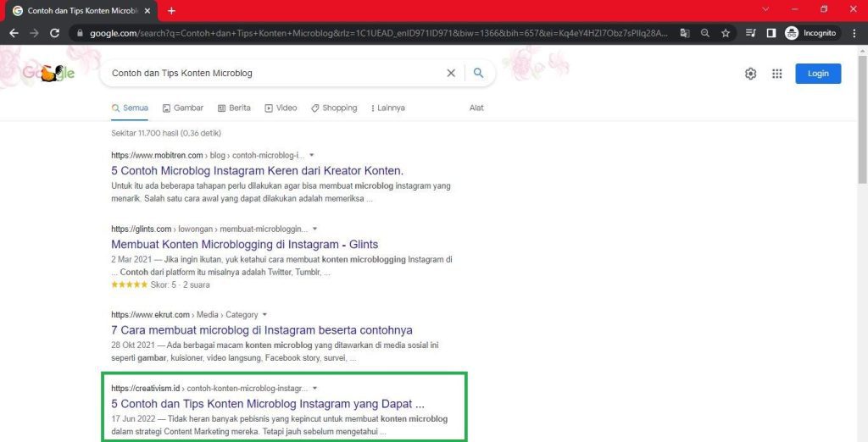Go back to previous page

coord(14,33)
